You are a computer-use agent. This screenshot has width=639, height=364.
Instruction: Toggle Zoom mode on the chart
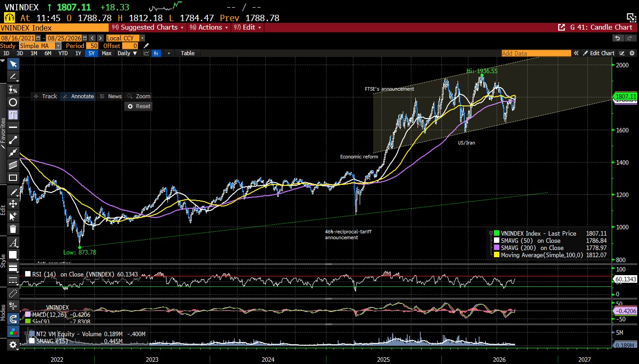tap(138, 96)
